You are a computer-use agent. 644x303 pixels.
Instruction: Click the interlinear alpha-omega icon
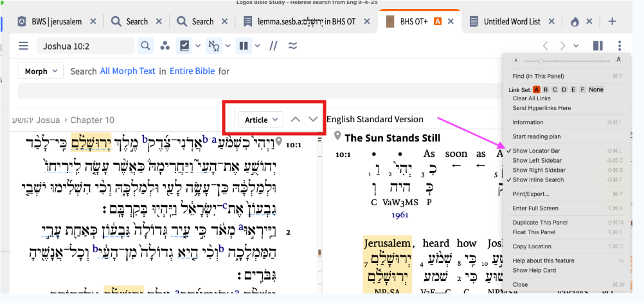[213, 46]
